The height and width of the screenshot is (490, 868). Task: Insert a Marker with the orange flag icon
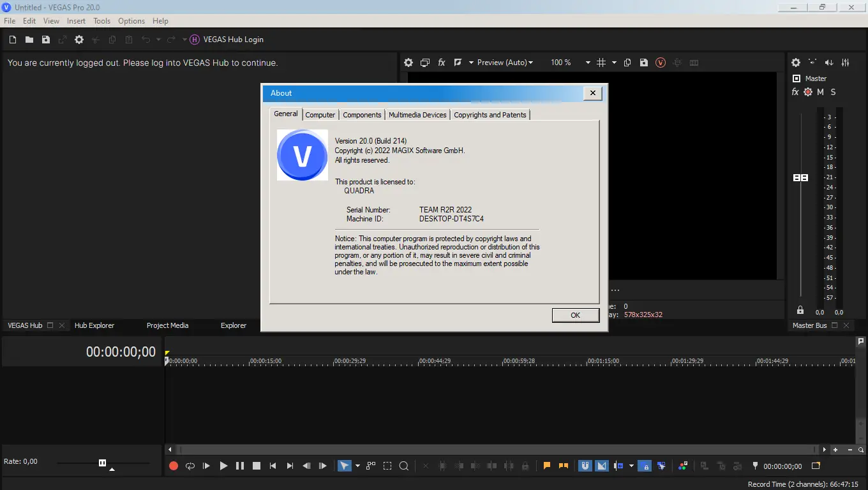click(547, 466)
